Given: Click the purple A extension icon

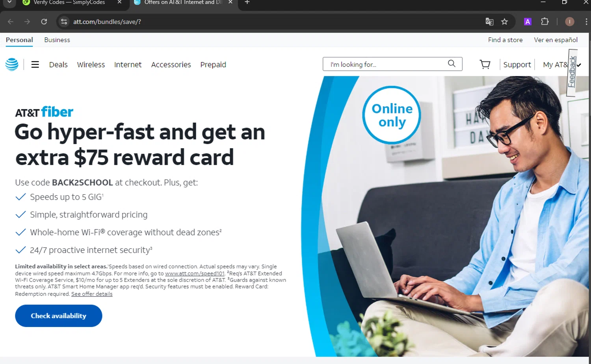Looking at the screenshot, I should coord(528,22).
